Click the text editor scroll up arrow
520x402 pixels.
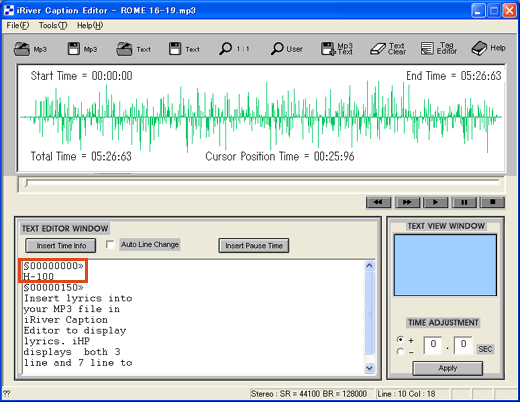(x=369, y=266)
